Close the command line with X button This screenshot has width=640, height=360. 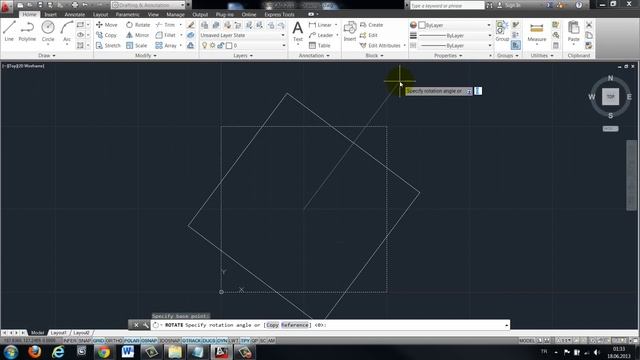click(136, 325)
